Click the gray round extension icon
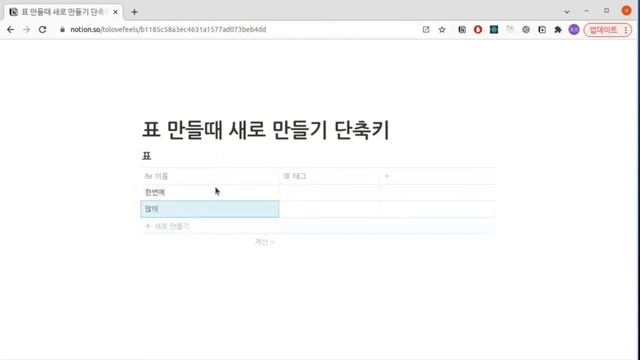Screen dimensions: 640x360 click(x=526, y=29)
